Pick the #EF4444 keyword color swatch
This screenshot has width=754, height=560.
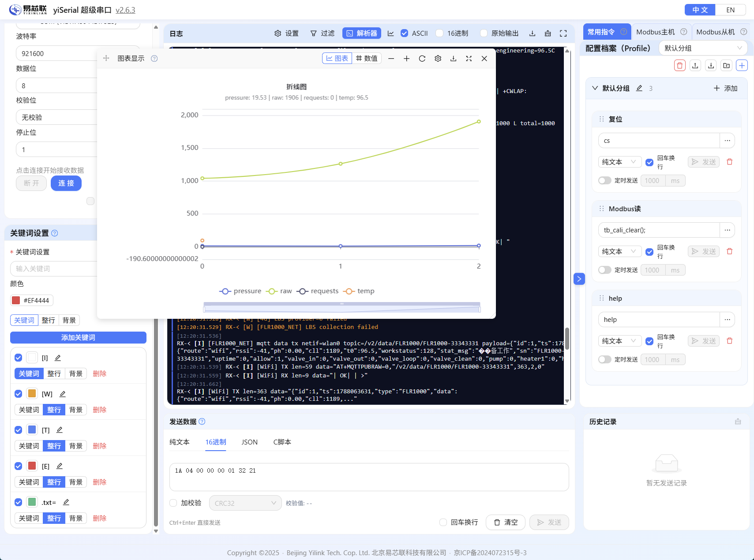[x=16, y=300]
